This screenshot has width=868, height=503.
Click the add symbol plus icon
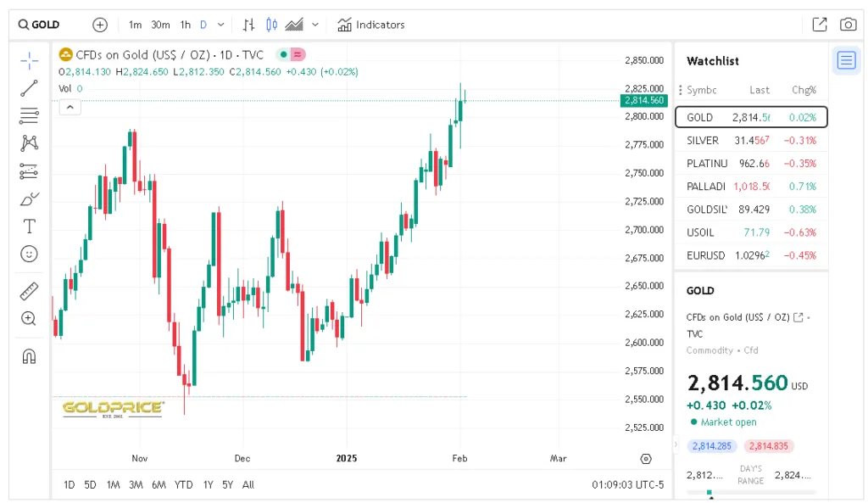click(100, 25)
